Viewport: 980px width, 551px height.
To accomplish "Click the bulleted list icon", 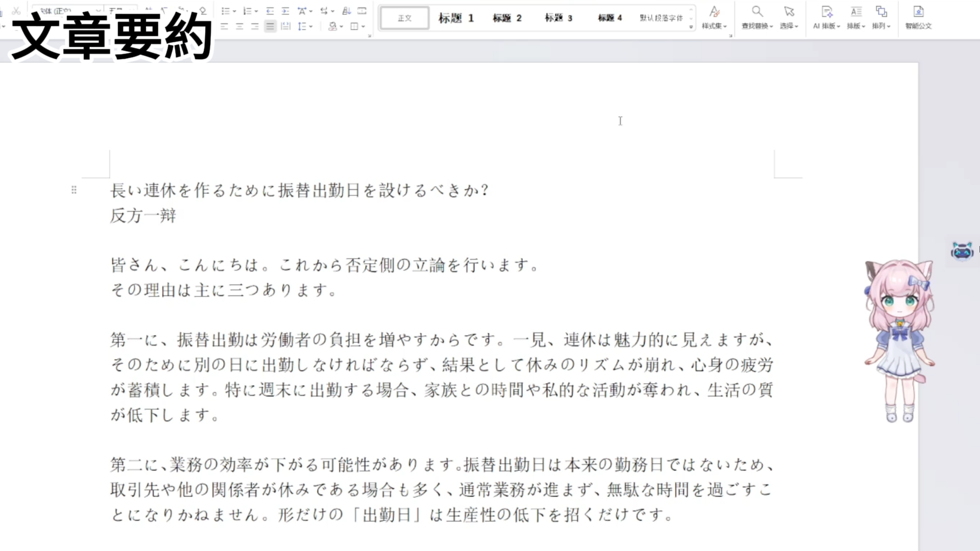I will (x=225, y=11).
